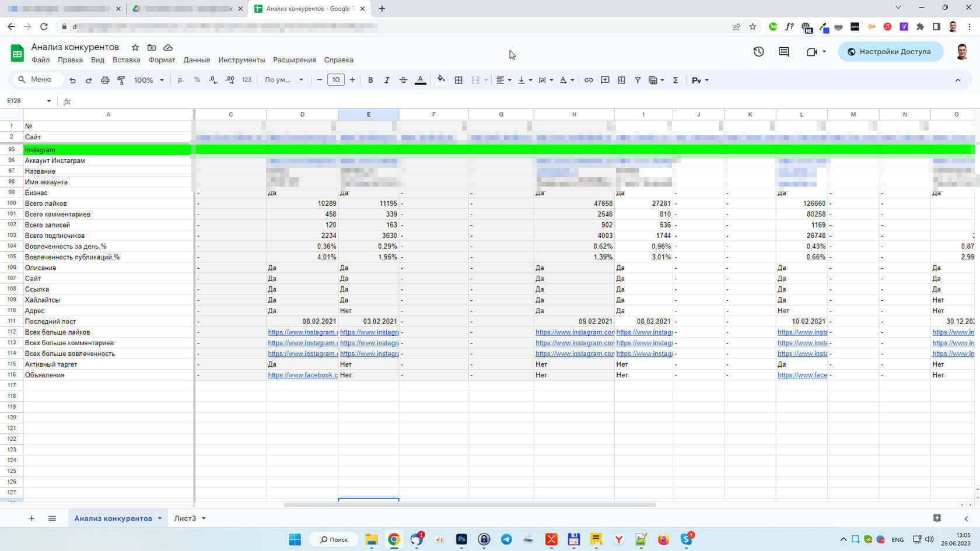Viewport: 980px width, 551px height.
Task: Open the version history clock icon
Action: [758, 51]
